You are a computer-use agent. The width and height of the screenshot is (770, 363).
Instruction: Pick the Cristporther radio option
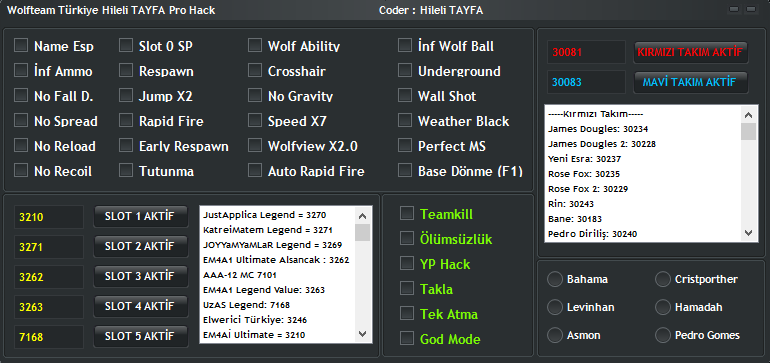tap(663, 279)
